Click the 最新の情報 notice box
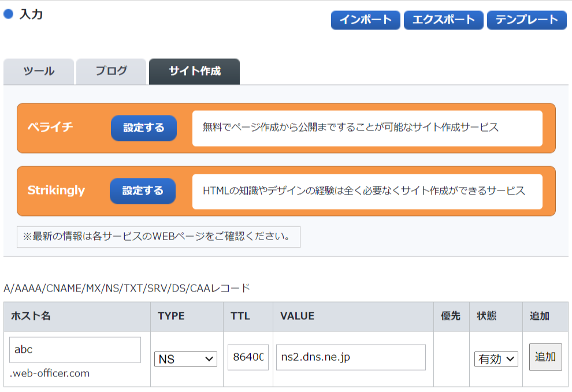This screenshot has height=392, width=572. click(x=158, y=237)
